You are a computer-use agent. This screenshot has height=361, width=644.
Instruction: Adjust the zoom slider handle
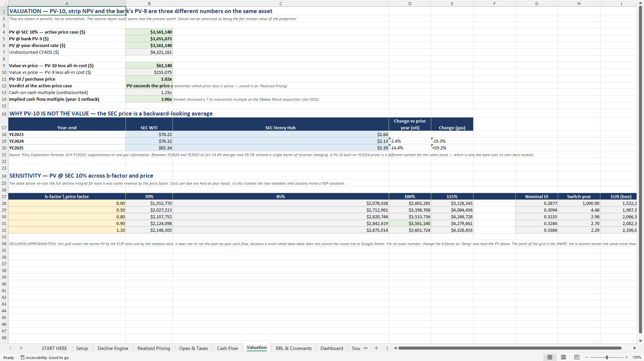click(x=607, y=357)
